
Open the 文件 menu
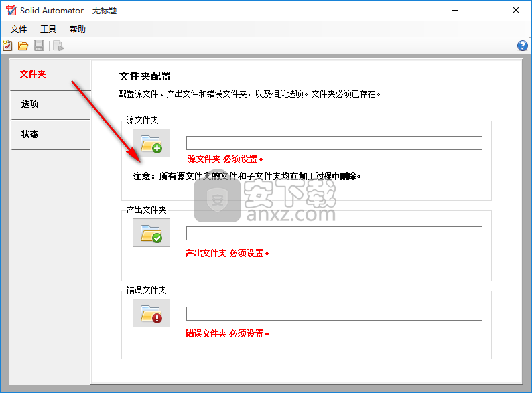[19, 29]
